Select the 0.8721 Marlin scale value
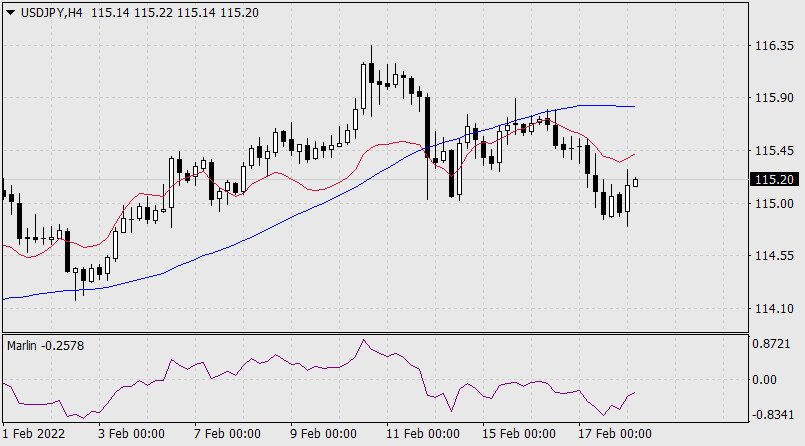 [x=772, y=344]
